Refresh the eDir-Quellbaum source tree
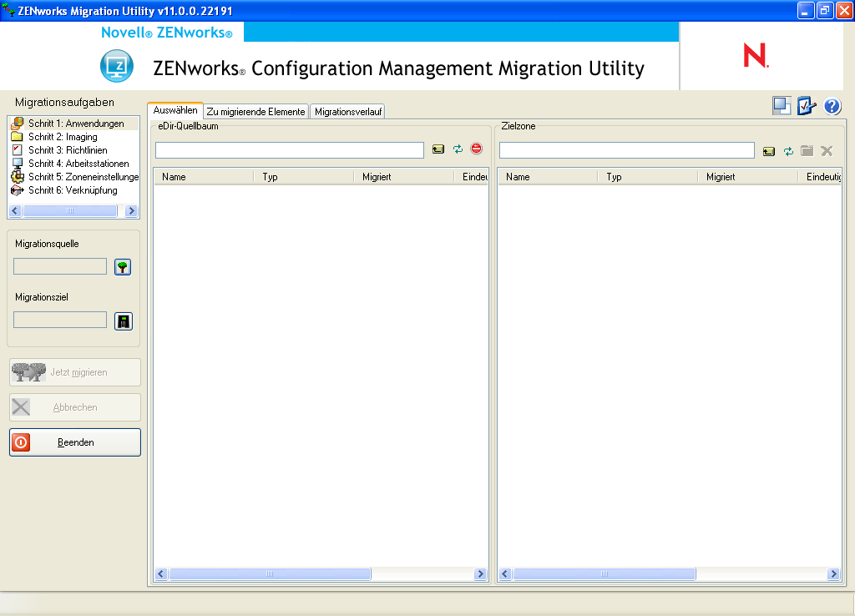The width and height of the screenshot is (855, 616). coord(458,149)
